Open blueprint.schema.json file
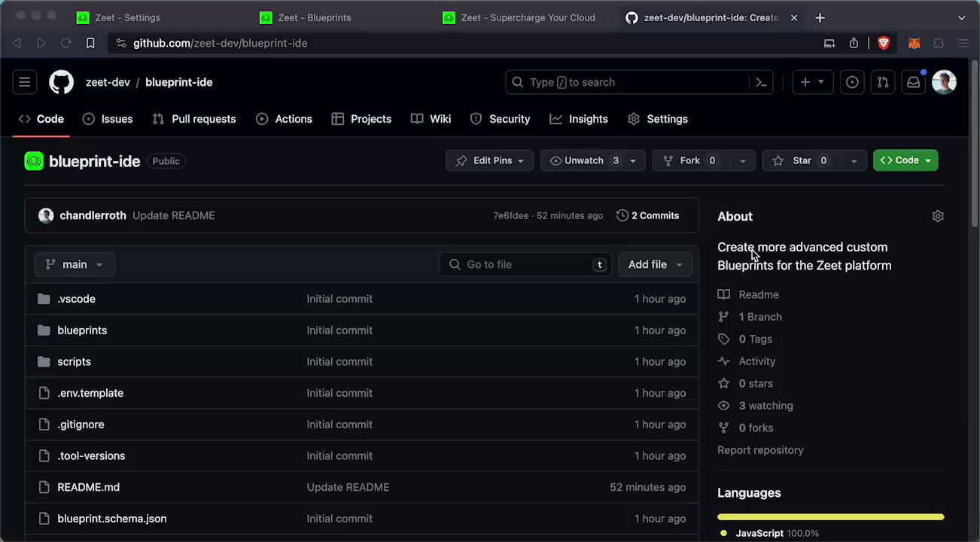The width and height of the screenshot is (980, 542). pyautogui.click(x=112, y=519)
